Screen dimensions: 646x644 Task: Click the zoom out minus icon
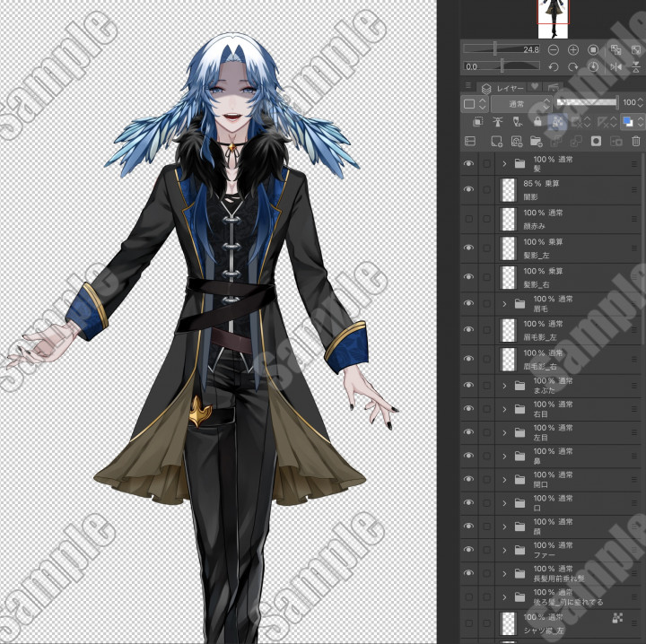tap(553, 49)
